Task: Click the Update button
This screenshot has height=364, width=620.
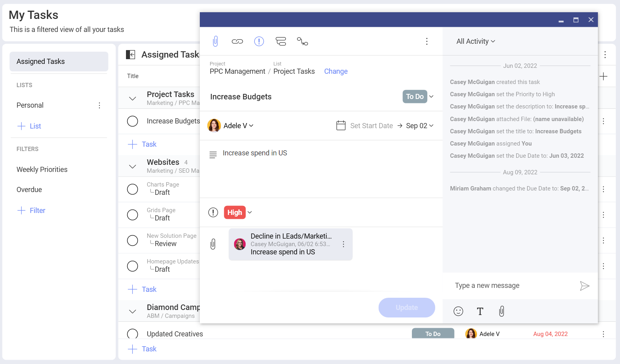Action: click(407, 308)
